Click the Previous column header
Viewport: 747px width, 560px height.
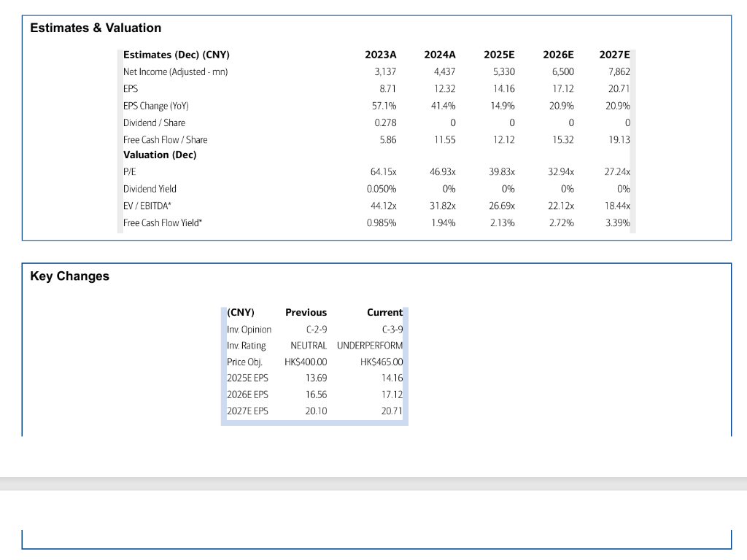pyautogui.click(x=306, y=312)
